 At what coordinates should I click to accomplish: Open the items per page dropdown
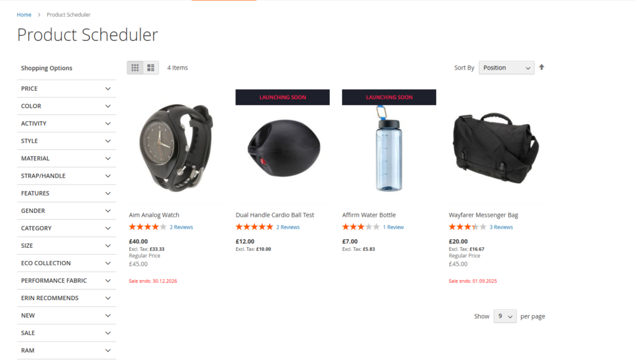coord(505,316)
